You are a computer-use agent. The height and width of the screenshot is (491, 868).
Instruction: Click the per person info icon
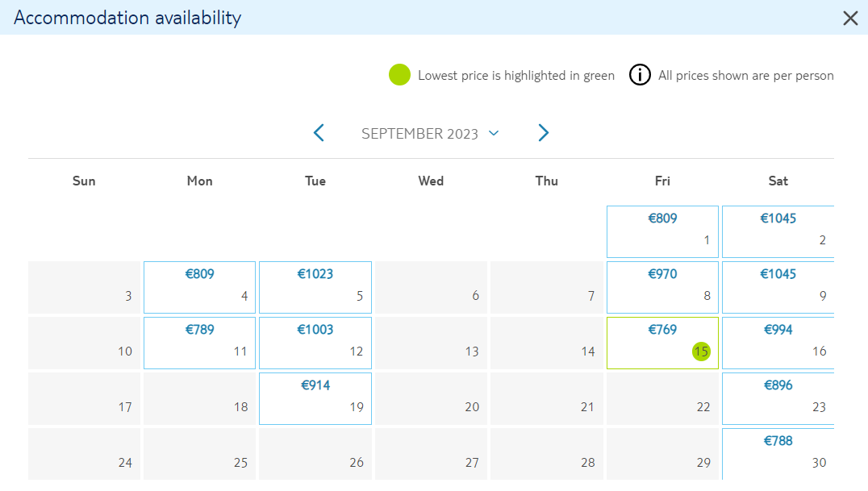point(640,75)
